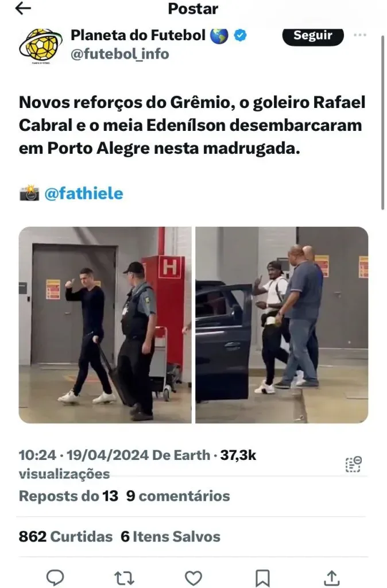The image size is (387, 588).
Task: Reply using the comment bubble icon
Action: [55, 578]
